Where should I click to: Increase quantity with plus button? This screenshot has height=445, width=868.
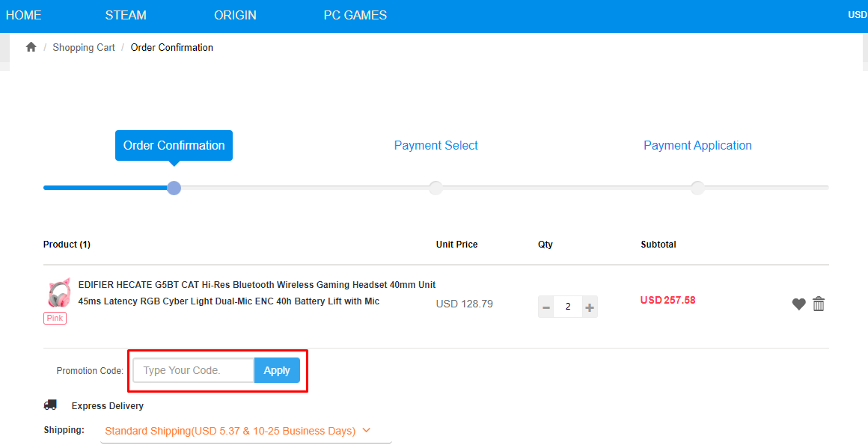(590, 307)
